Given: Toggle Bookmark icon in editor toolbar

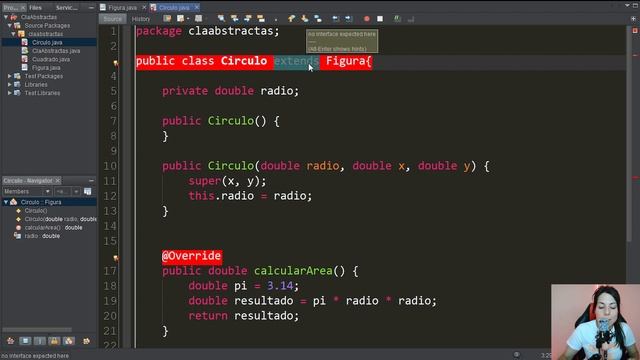Looking at the screenshot, I should point(318,19).
